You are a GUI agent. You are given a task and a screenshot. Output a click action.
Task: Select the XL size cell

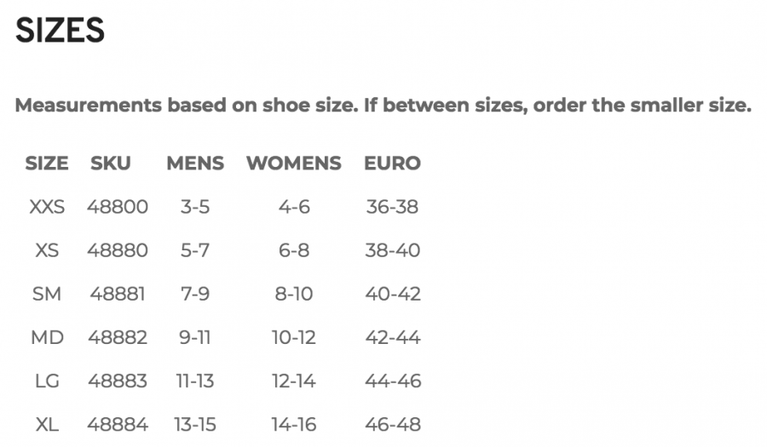pyautogui.click(x=47, y=425)
